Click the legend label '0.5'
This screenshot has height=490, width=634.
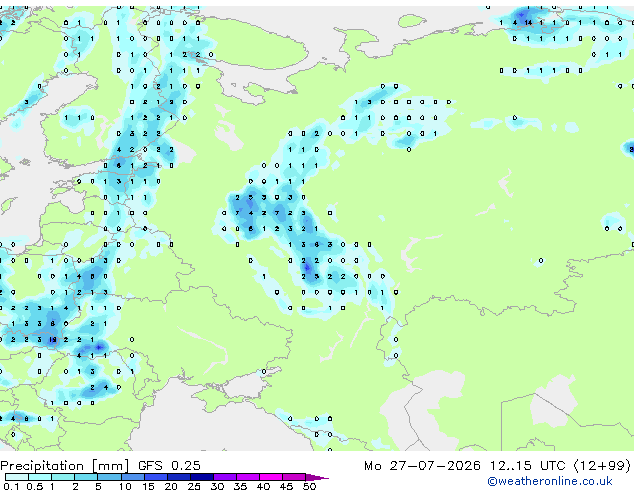(x=35, y=486)
